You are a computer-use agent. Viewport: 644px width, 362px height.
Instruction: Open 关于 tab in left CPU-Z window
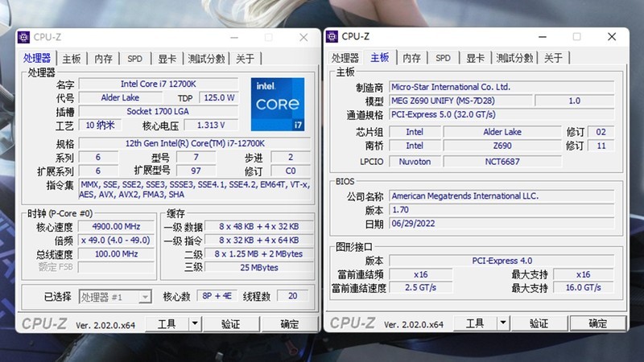click(x=246, y=59)
